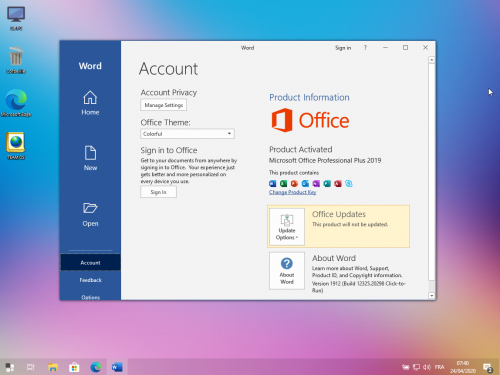500x375 pixels.
Task: Open Options at the sidebar bottom
Action: (90, 297)
